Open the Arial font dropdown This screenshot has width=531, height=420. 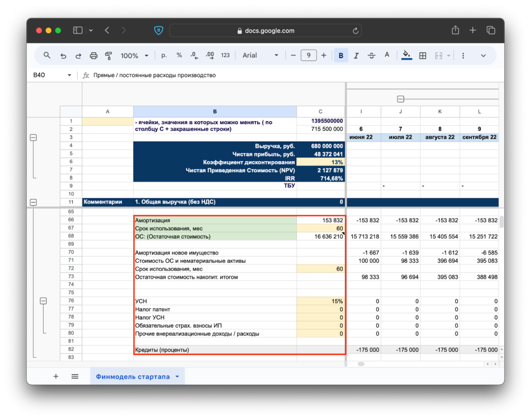click(260, 55)
